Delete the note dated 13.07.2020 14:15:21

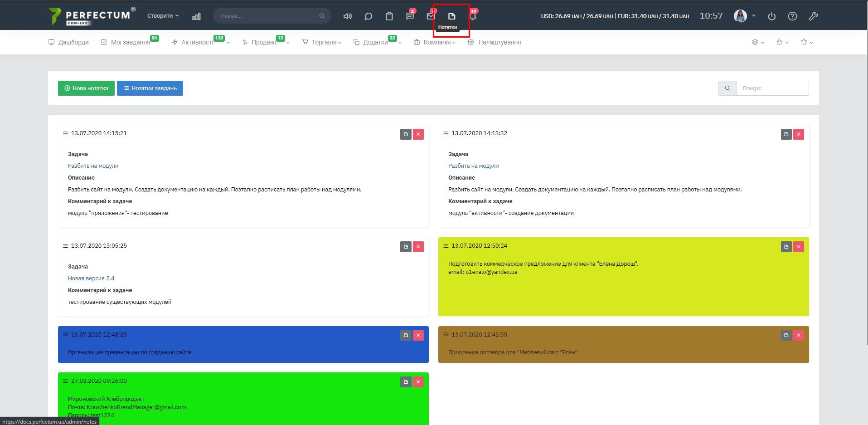coord(418,134)
